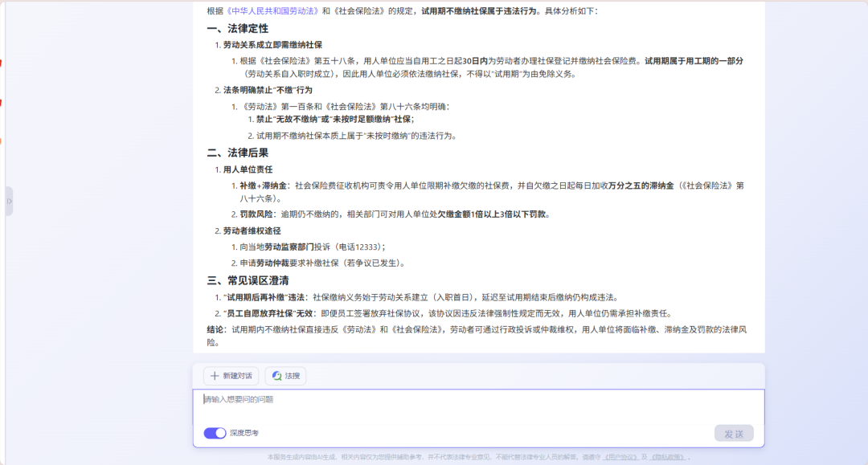Viewport: 868px width, 465px height.
Task: Click the text 补缴+滞纳金
Action: (x=264, y=186)
